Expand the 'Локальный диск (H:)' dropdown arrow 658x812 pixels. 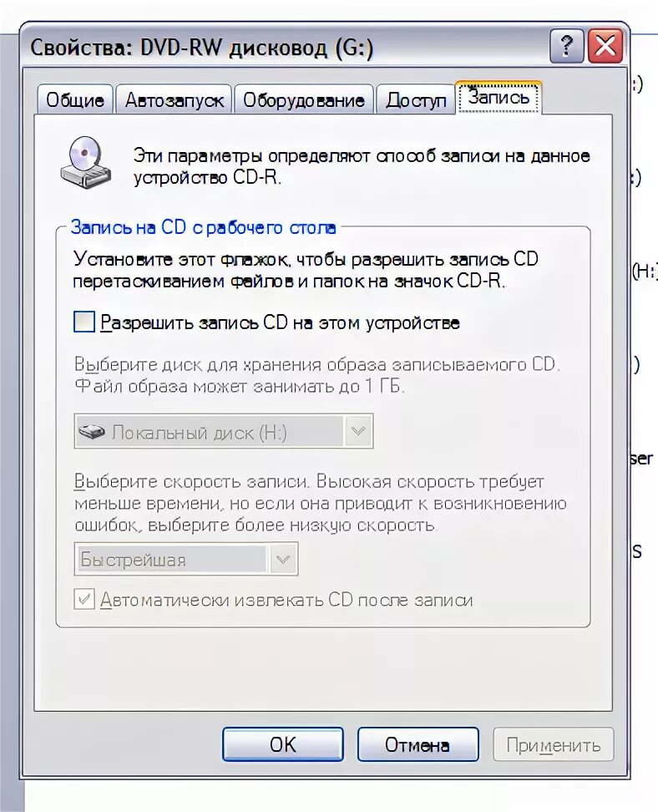coord(357,431)
